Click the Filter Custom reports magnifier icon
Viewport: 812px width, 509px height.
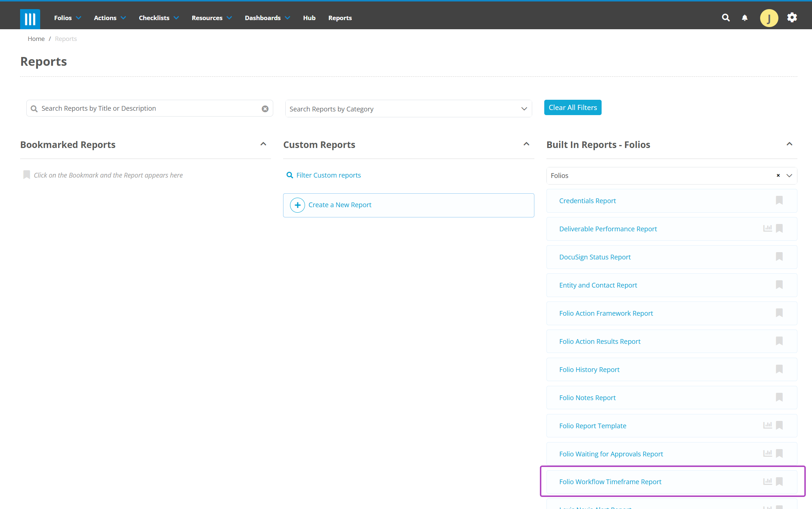(x=290, y=175)
